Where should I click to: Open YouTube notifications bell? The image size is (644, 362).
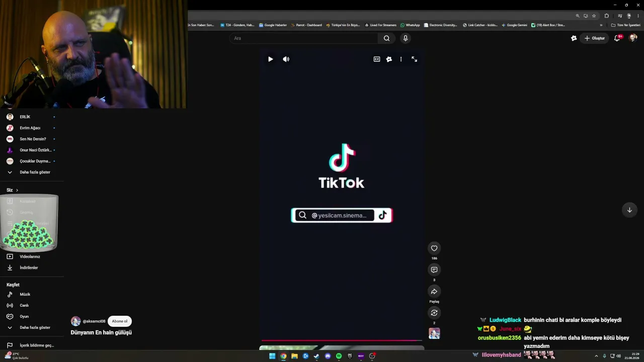pyautogui.click(x=617, y=38)
